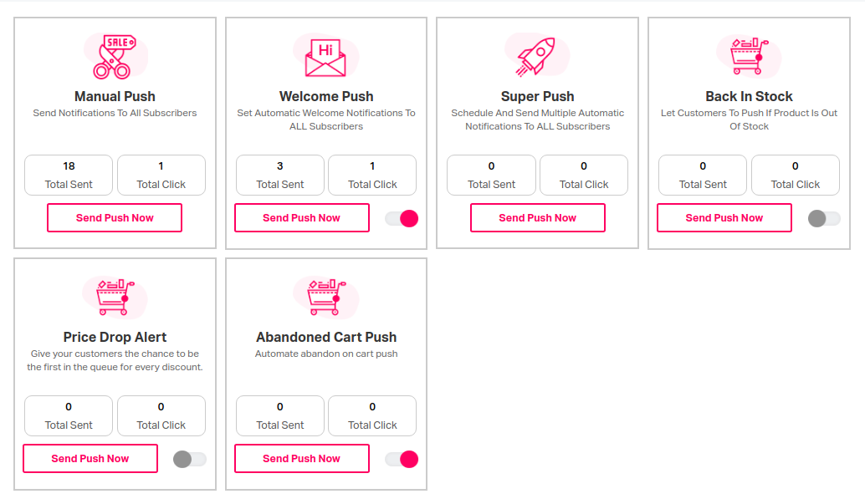Image resolution: width=865 pixels, height=504 pixels.
Task: Click the Back In Stock cart icon
Action: (x=749, y=56)
